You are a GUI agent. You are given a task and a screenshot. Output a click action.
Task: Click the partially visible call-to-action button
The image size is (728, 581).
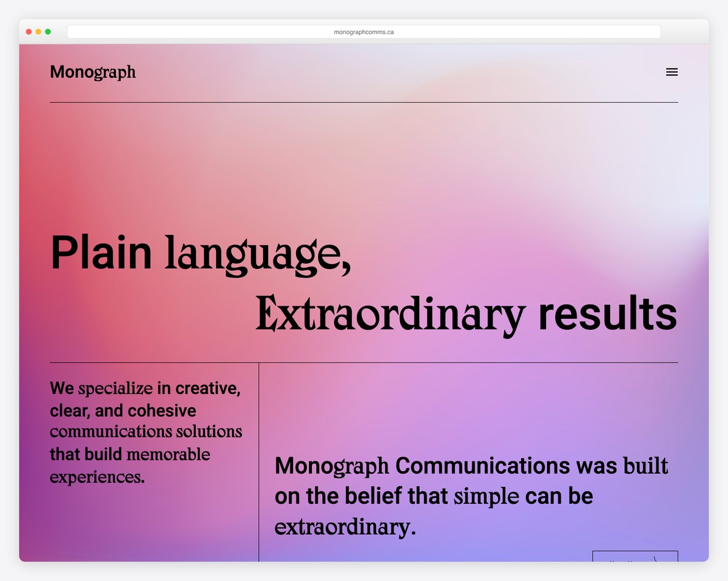click(634, 559)
